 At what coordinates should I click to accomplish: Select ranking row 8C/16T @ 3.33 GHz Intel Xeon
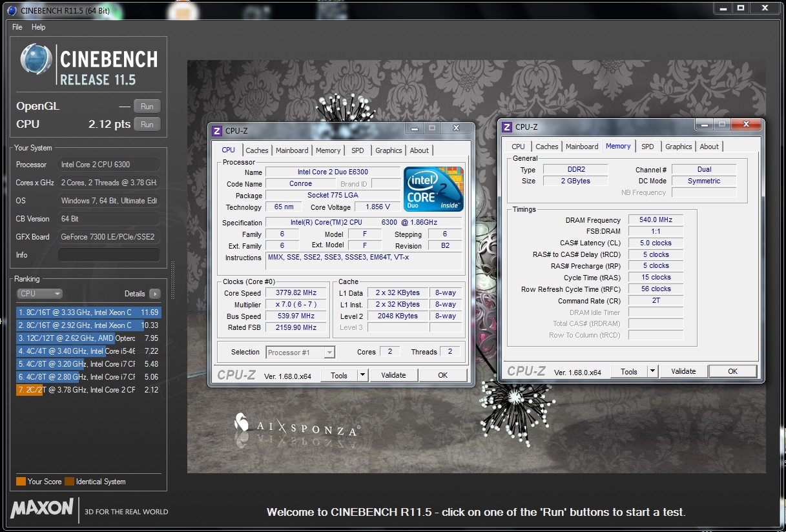coord(88,312)
